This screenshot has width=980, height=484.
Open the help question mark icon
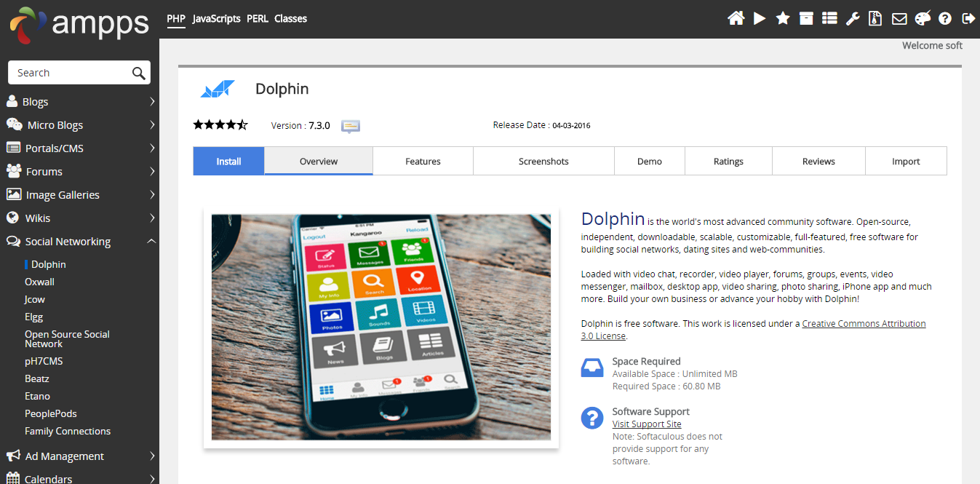pos(945,18)
